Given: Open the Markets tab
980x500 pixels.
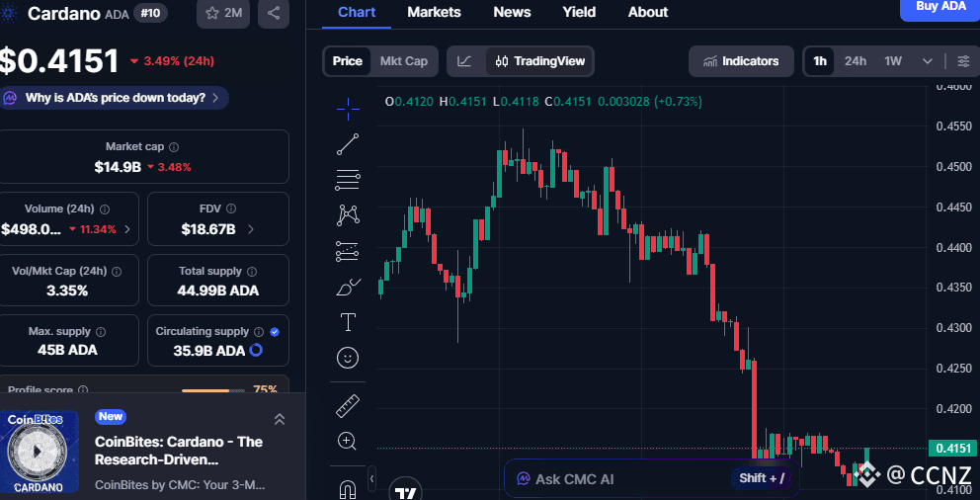Looking at the screenshot, I should pos(434,12).
